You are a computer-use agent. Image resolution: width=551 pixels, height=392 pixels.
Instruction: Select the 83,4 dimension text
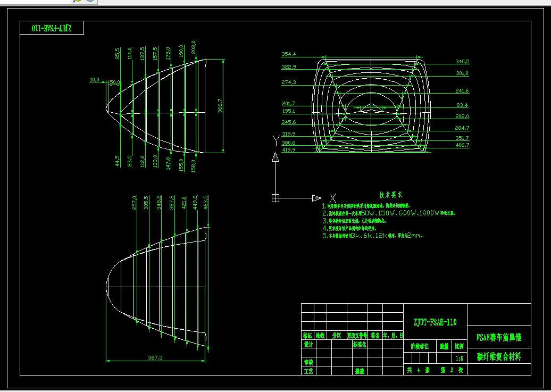click(x=462, y=105)
